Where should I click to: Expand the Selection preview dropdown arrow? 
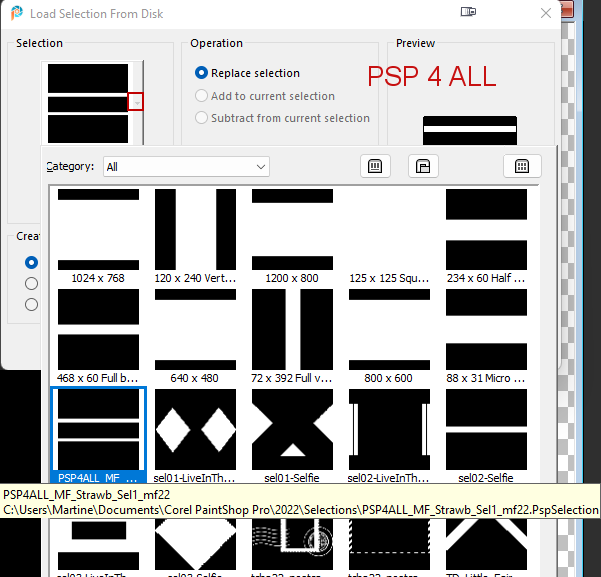coord(136,101)
